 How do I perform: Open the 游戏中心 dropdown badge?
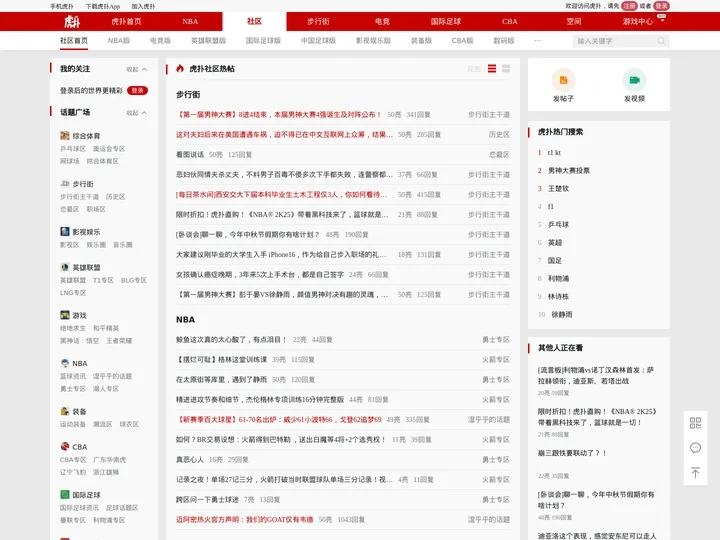pos(662,17)
